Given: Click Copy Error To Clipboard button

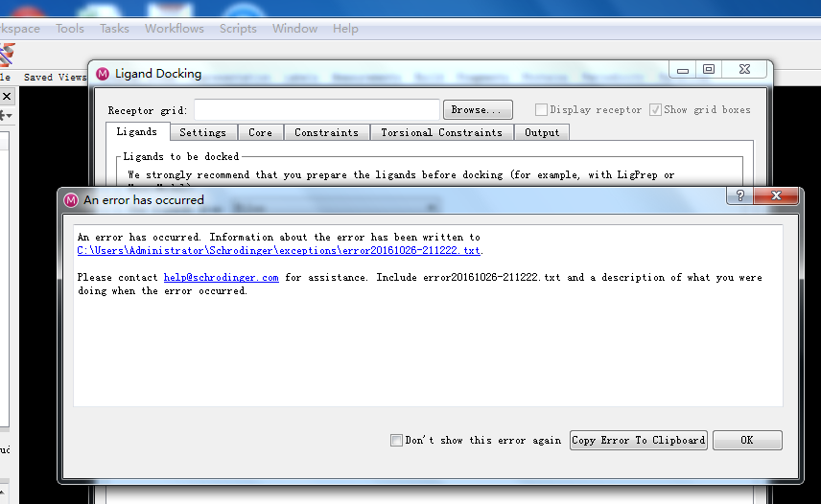Looking at the screenshot, I should (638, 440).
